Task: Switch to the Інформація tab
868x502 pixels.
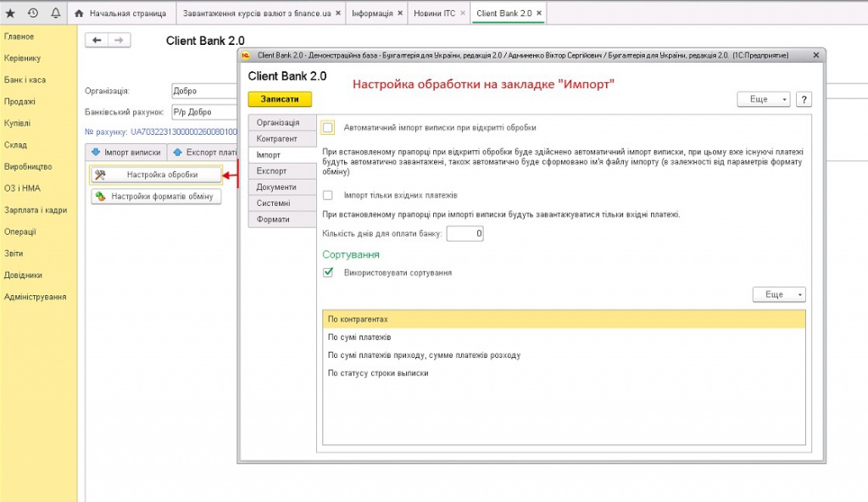Action: [376, 14]
